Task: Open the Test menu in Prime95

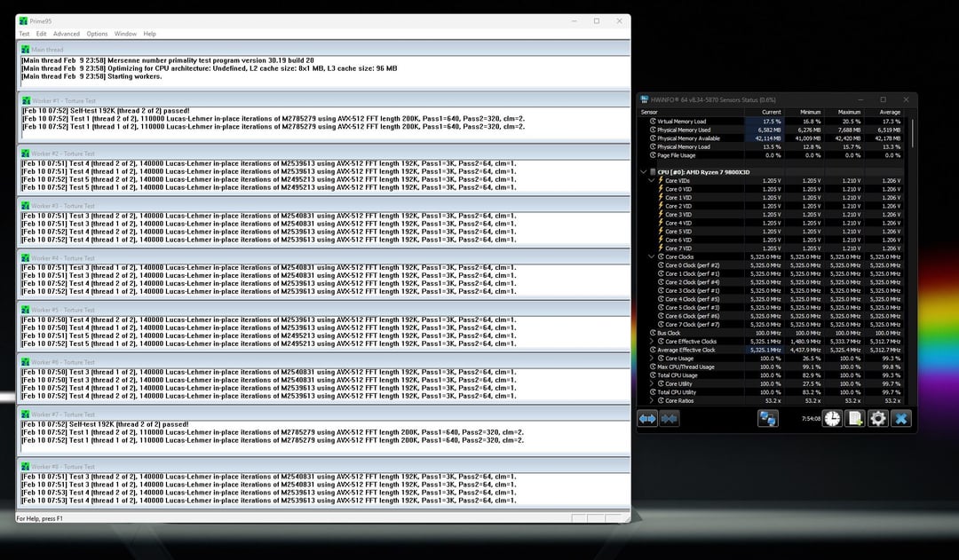Action: 25,34
